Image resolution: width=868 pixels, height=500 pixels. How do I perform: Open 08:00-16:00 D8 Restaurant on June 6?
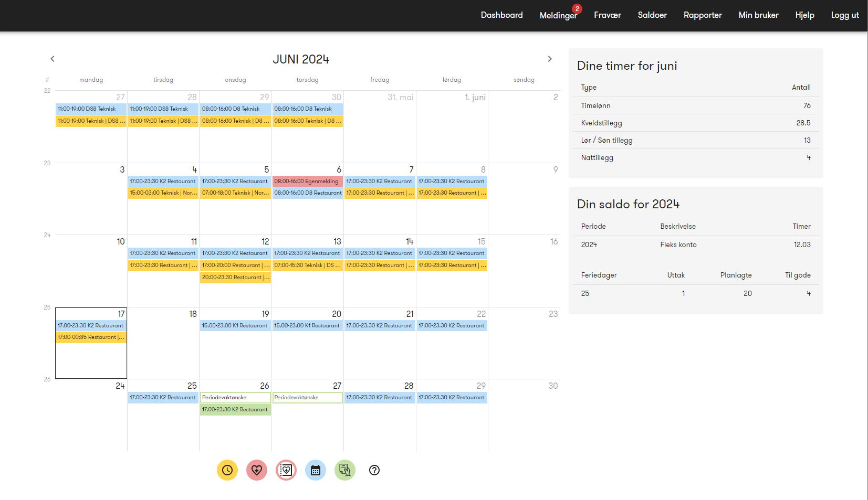(x=308, y=193)
